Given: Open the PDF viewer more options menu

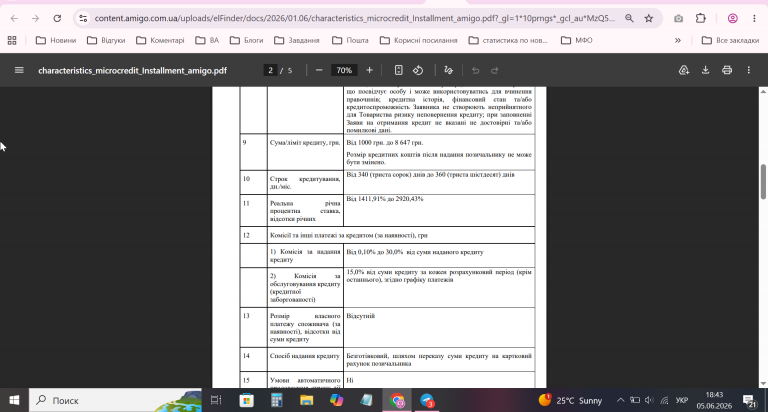Looking at the screenshot, I should pyautogui.click(x=748, y=70).
